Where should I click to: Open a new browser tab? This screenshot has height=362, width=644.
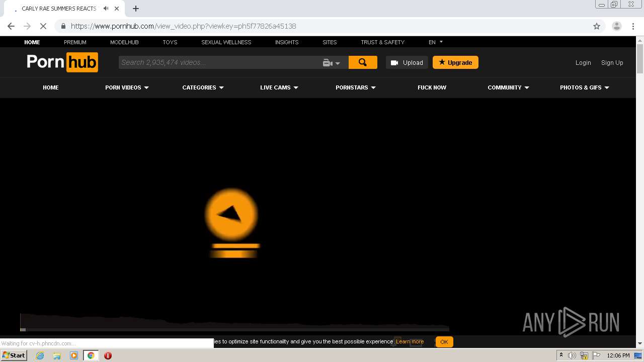pyautogui.click(x=136, y=9)
